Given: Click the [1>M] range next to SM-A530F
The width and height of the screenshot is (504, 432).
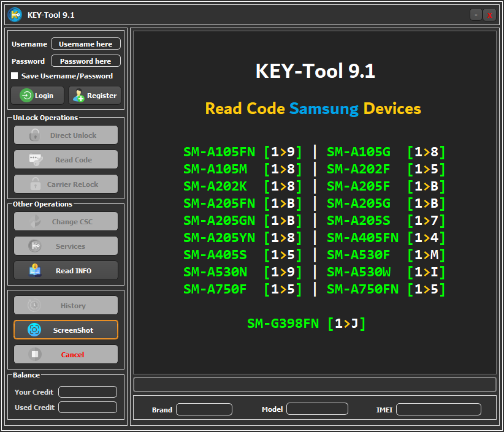Looking at the screenshot, I should click(x=426, y=255).
